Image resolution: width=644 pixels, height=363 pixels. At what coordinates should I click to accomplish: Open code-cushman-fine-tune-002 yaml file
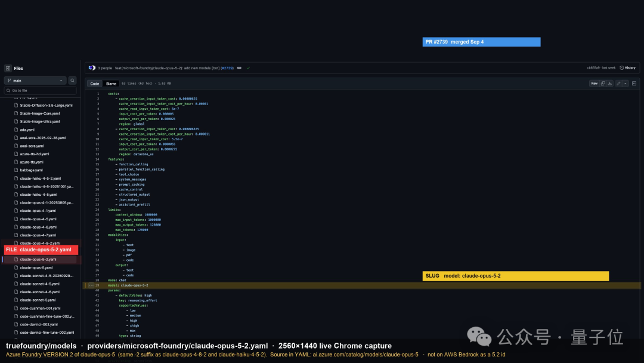click(x=46, y=316)
